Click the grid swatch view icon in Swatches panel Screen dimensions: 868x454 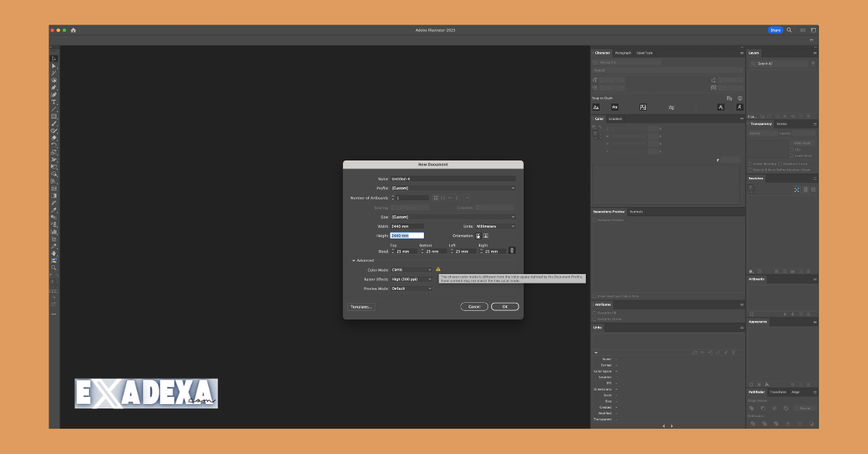click(x=814, y=189)
